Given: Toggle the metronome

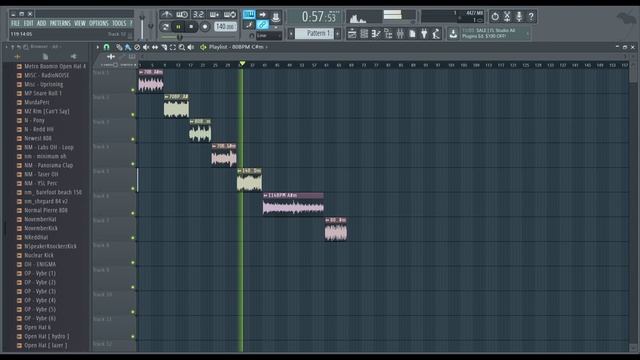Looking at the screenshot, I should (x=166, y=15).
